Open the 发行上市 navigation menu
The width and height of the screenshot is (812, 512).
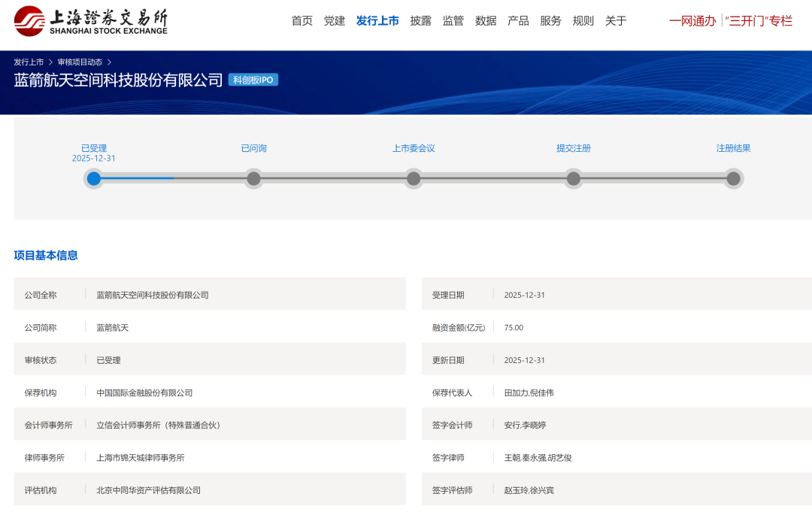(x=378, y=20)
